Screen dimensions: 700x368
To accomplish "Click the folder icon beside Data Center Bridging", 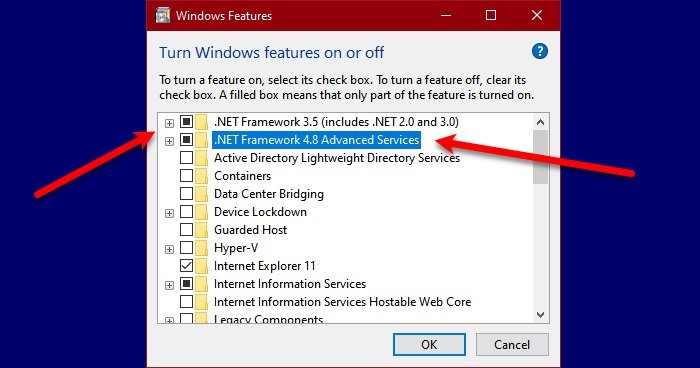I will [x=202, y=194].
